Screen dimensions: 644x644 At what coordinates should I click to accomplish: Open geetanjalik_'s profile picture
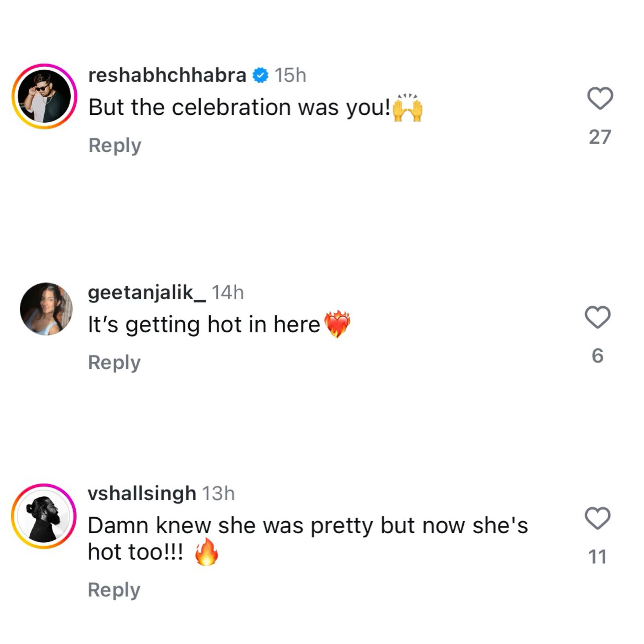pos(46,309)
